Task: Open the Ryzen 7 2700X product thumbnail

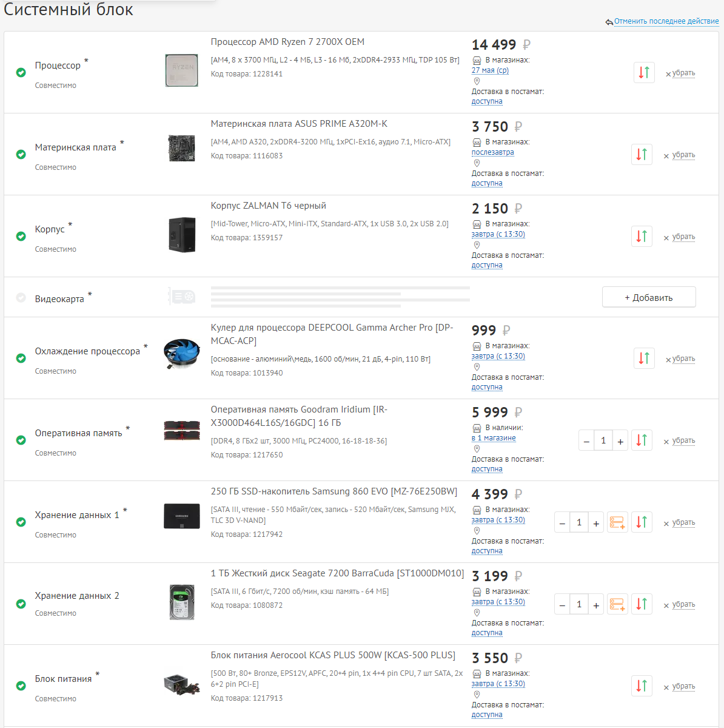Action: click(x=181, y=70)
